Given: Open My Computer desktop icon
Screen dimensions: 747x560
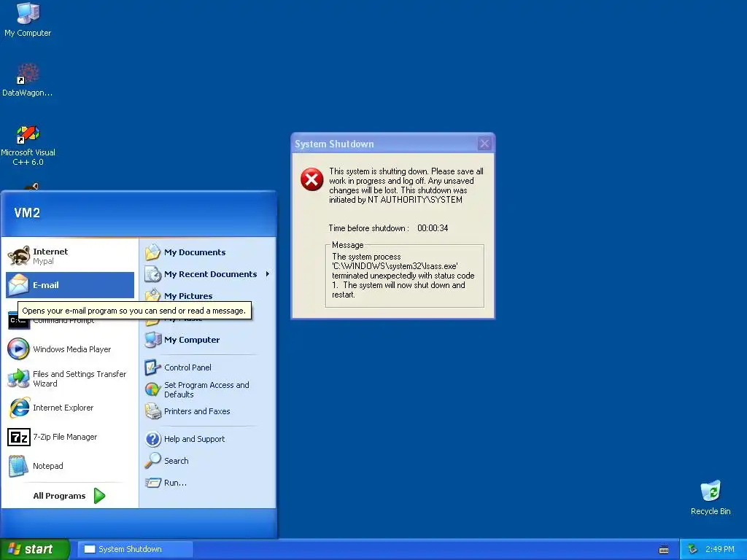Looking at the screenshot, I should [28, 20].
